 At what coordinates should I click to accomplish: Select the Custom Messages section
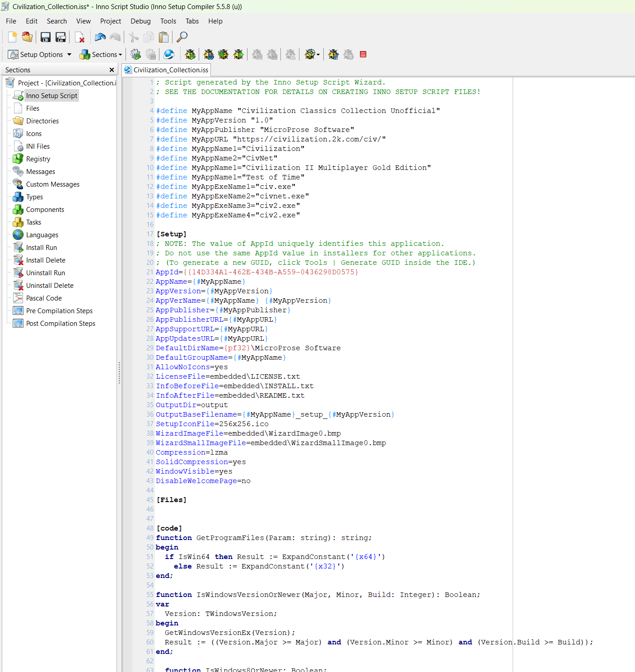(x=53, y=184)
